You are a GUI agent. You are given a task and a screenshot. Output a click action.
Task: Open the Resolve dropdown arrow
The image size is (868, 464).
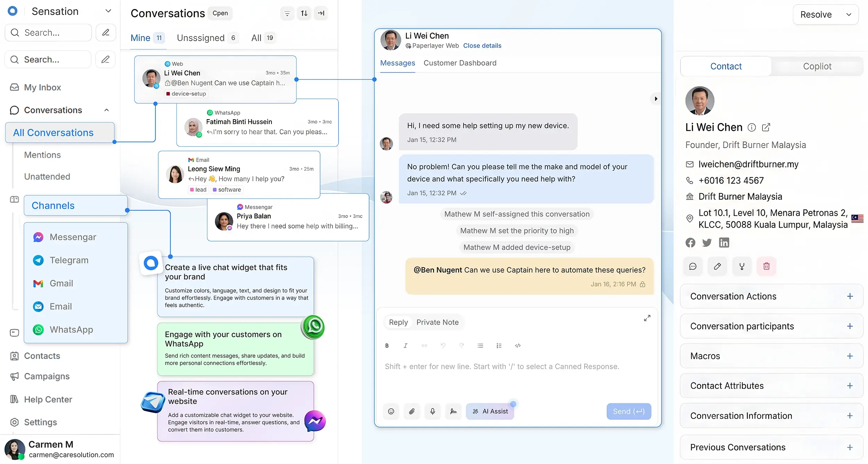coord(849,15)
